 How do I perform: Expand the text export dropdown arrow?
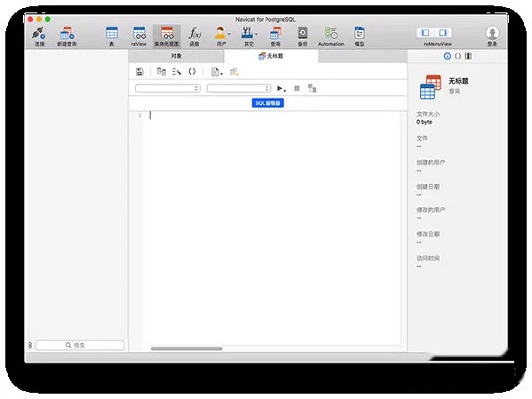221,73
